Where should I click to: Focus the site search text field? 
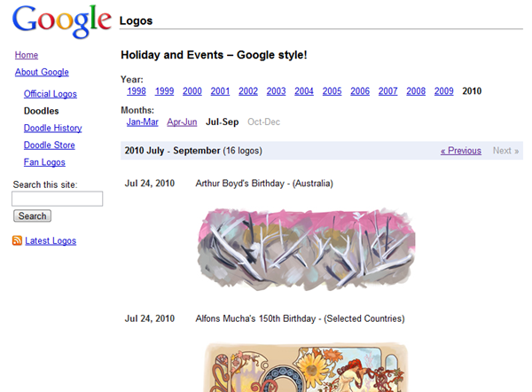point(58,200)
